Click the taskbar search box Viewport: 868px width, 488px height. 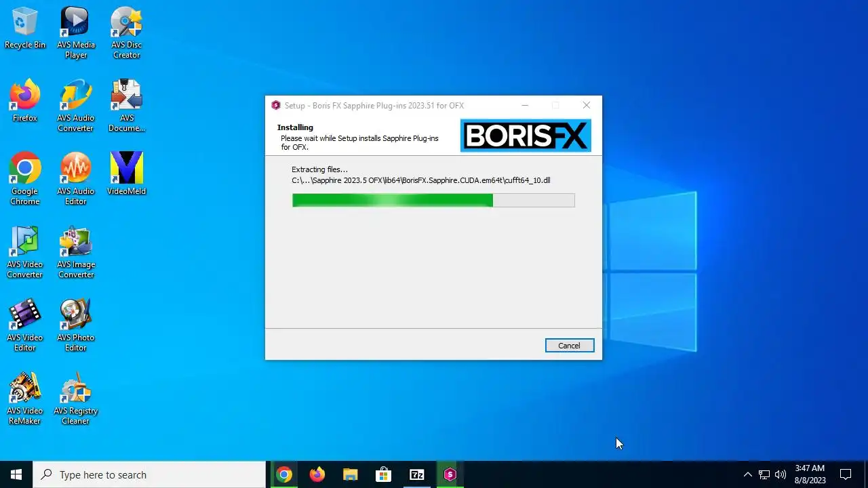tap(149, 474)
